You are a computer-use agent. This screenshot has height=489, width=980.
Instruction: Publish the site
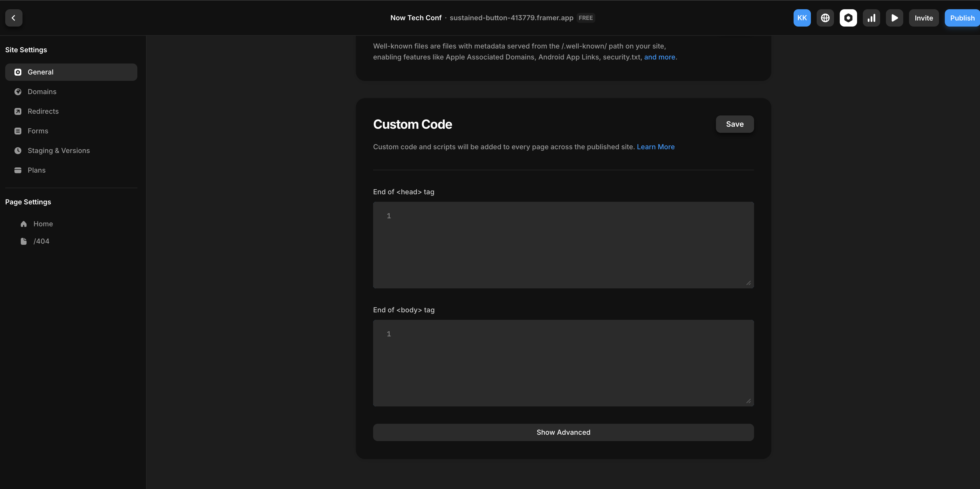coord(962,18)
